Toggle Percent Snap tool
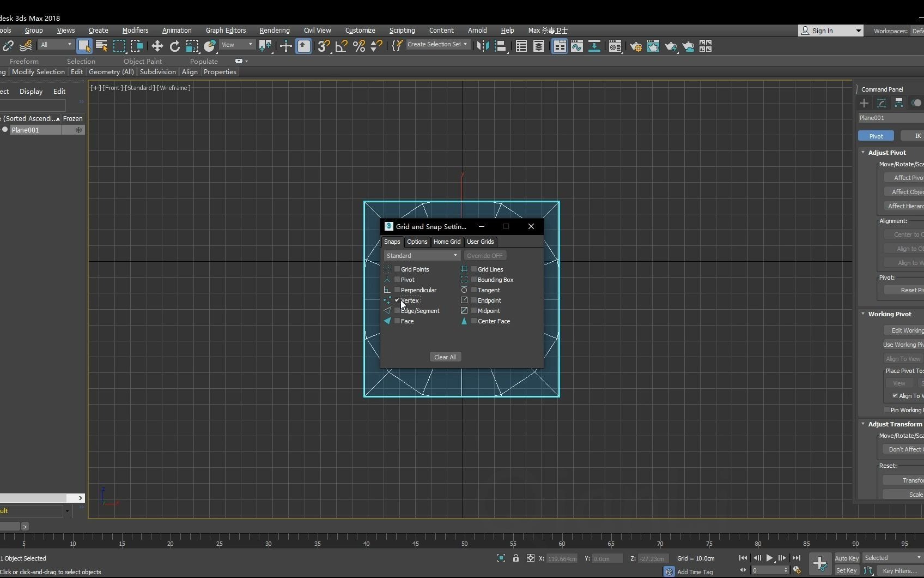924x578 pixels. (358, 46)
